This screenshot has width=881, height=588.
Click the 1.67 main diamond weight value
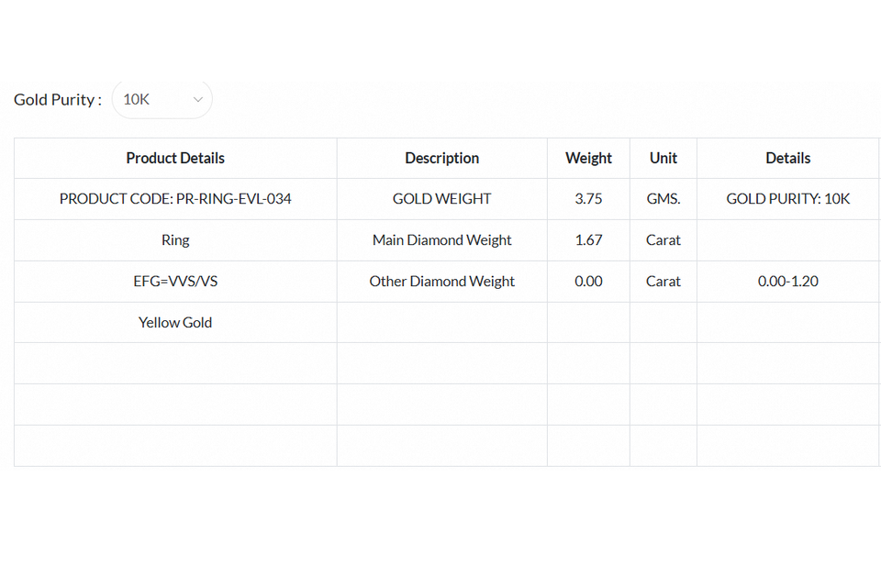coord(588,239)
